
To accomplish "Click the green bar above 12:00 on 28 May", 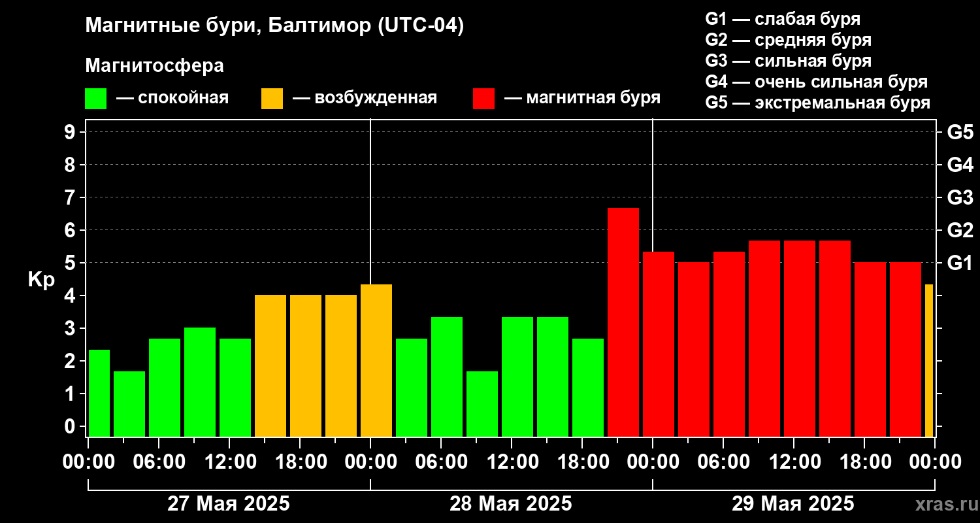I will (517, 377).
